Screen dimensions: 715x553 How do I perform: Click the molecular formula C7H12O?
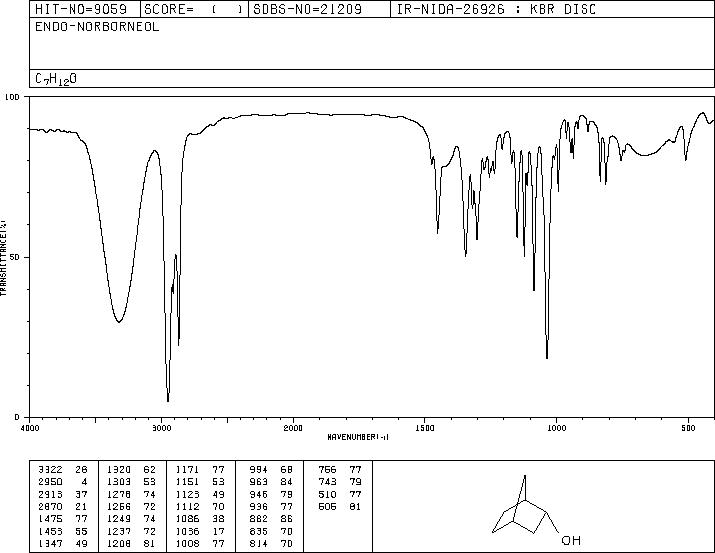56,79
